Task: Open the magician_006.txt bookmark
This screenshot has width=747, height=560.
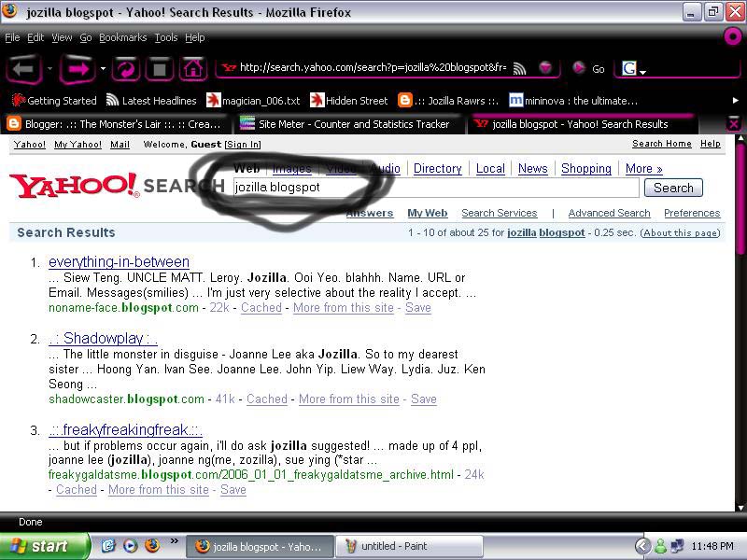Action: [x=253, y=101]
